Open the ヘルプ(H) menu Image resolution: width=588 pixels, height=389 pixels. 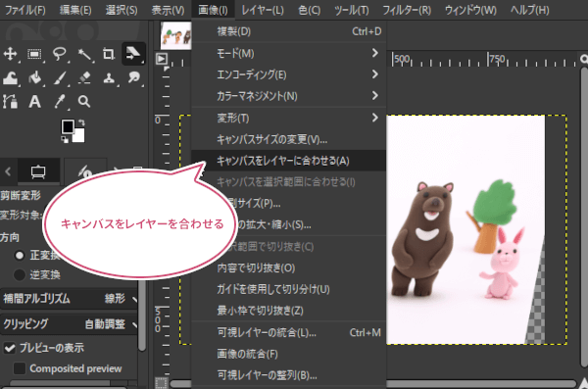pyautogui.click(x=529, y=10)
